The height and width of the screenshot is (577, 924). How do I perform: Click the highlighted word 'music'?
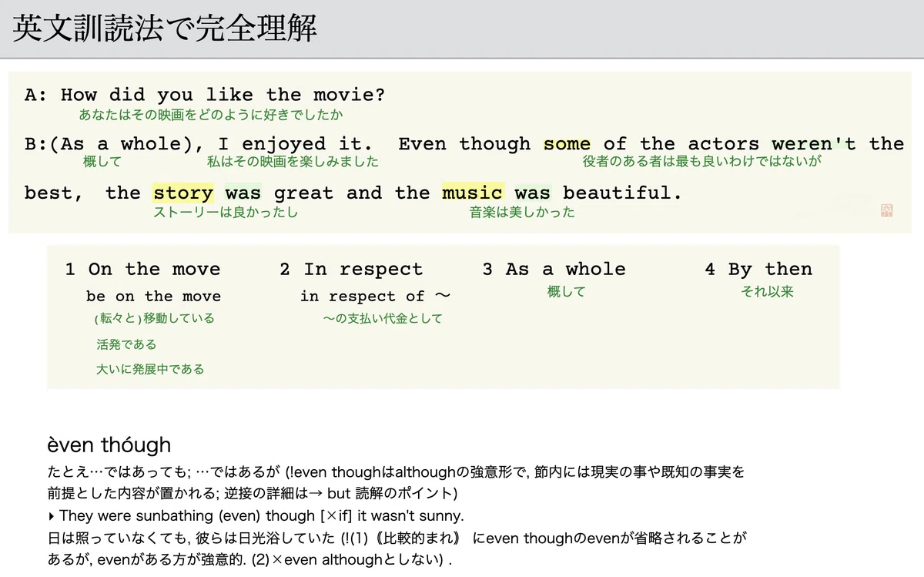472,193
